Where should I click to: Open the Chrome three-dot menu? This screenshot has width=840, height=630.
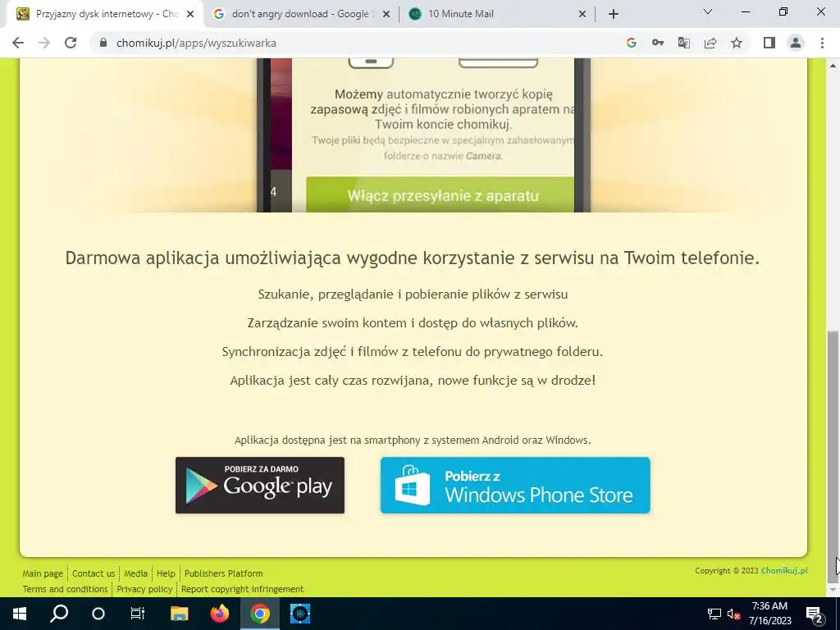(x=822, y=43)
